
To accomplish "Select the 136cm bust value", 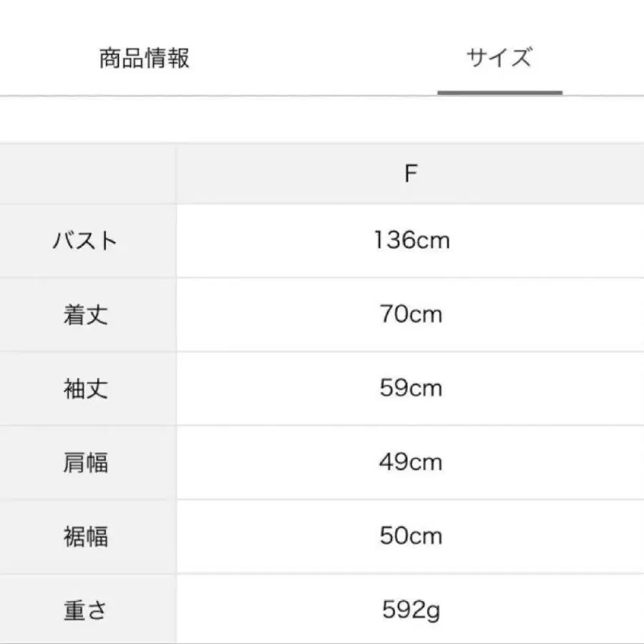I will coord(411,240).
